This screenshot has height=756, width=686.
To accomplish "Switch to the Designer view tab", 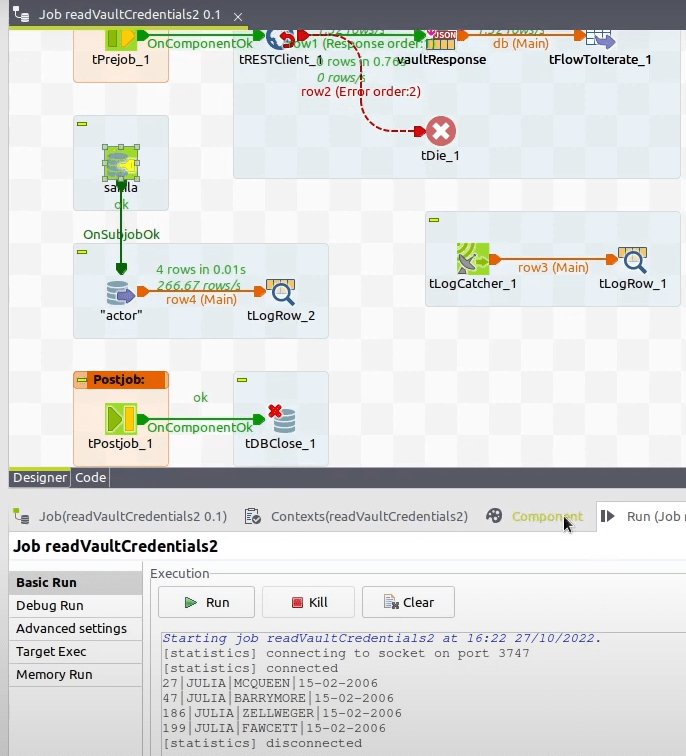I will click(40, 478).
